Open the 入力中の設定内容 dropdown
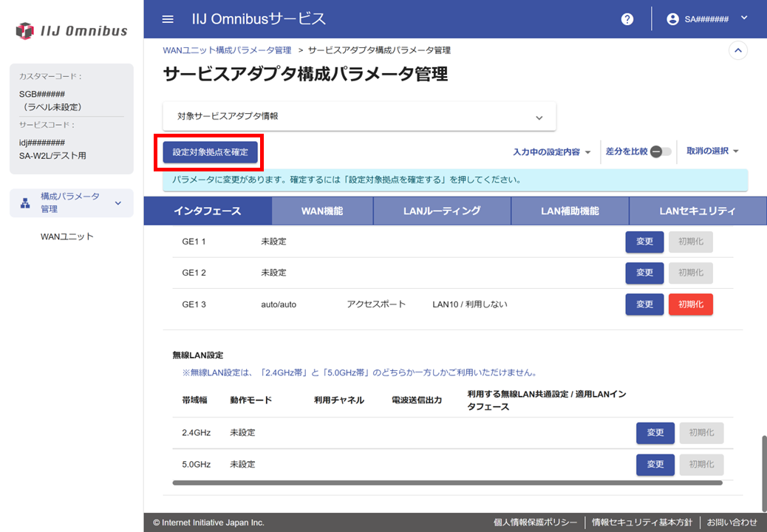This screenshot has width=767, height=532. click(552, 151)
